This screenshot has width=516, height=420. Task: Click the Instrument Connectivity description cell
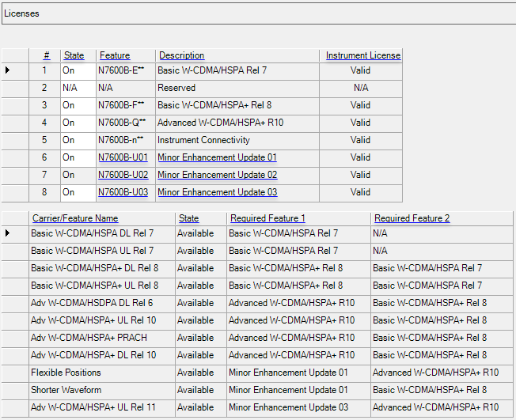pyautogui.click(x=237, y=141)
